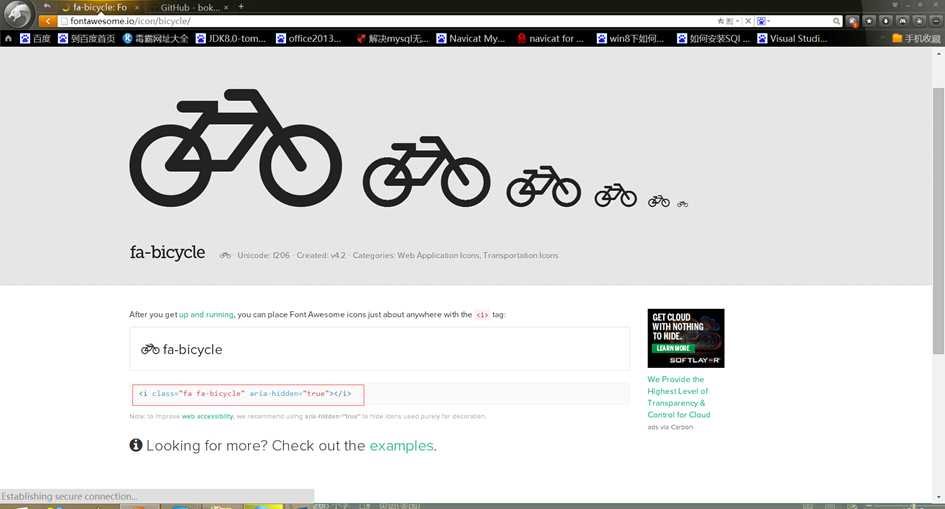Click the info circle icon before 'Looking for more'
The height and width of the screenshot is (509, 945).
click(x=136, y=445)
